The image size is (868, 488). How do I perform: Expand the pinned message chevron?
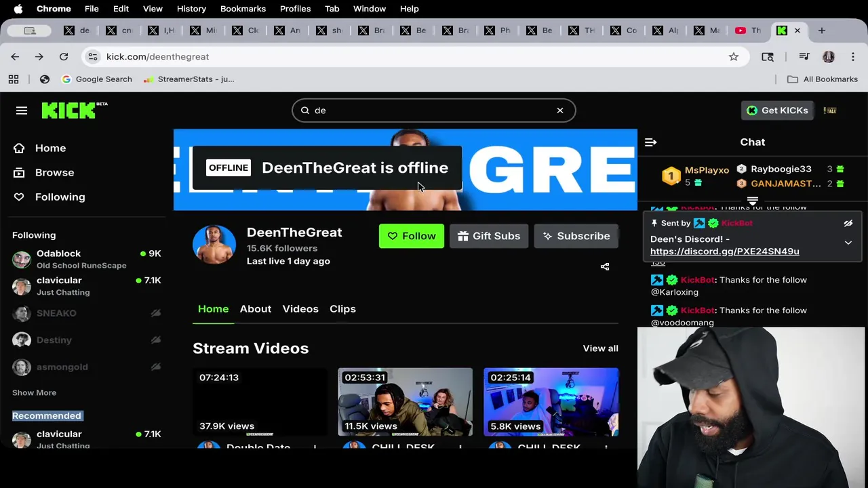[848, 243]
